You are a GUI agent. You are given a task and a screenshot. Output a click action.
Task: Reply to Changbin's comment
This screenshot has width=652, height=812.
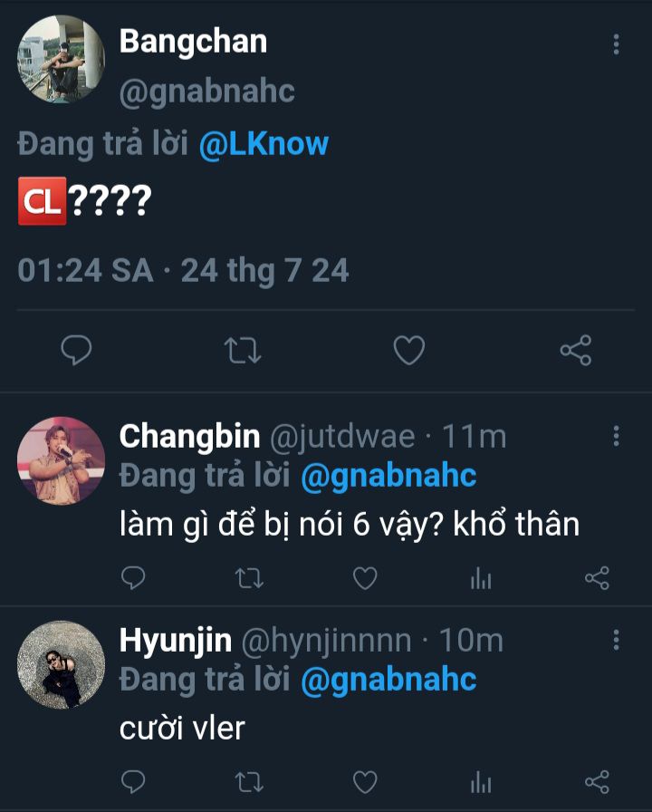(x=133, y=577)
